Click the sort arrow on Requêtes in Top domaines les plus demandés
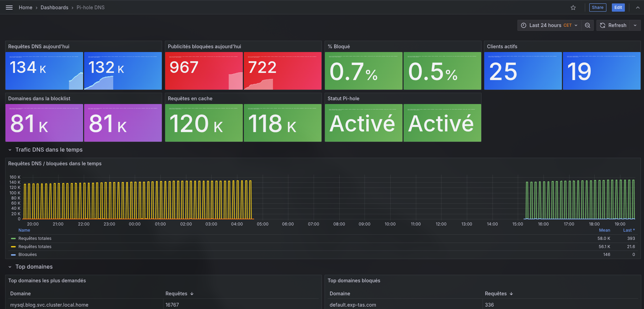The height and width of the screenshot is (309, 644). click(x=192, y=294)
